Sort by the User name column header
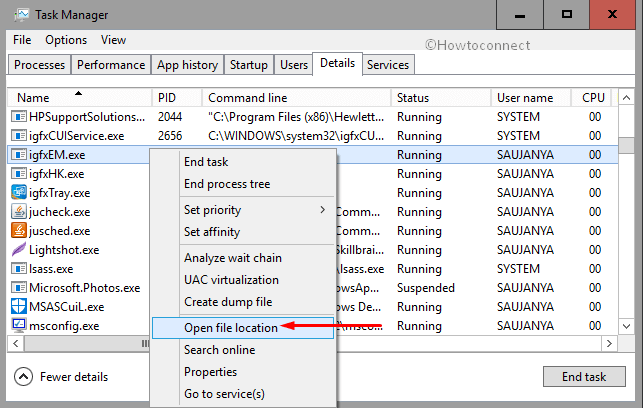 click(x=531, y=98)
